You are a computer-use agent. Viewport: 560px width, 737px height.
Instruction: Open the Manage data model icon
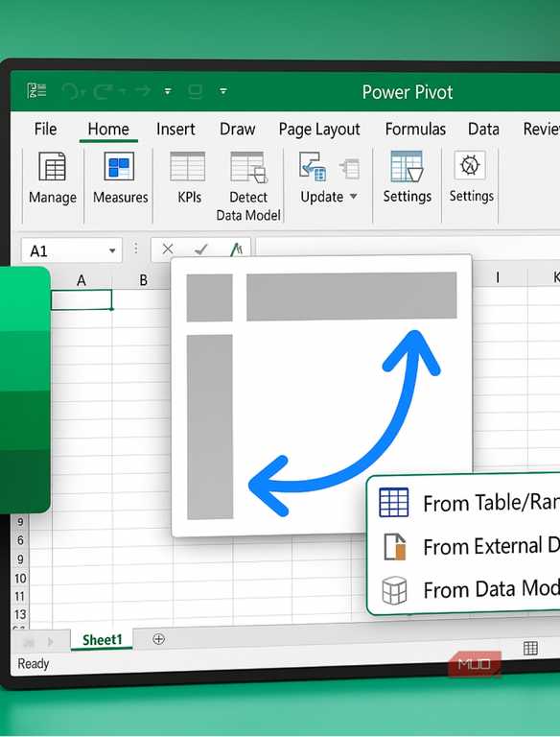(x=52, y=166)
